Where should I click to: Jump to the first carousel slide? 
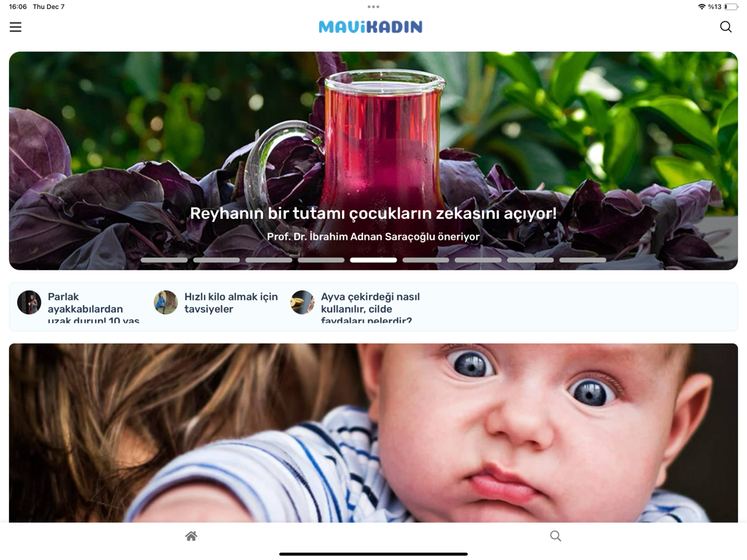[x=164, y=260]
